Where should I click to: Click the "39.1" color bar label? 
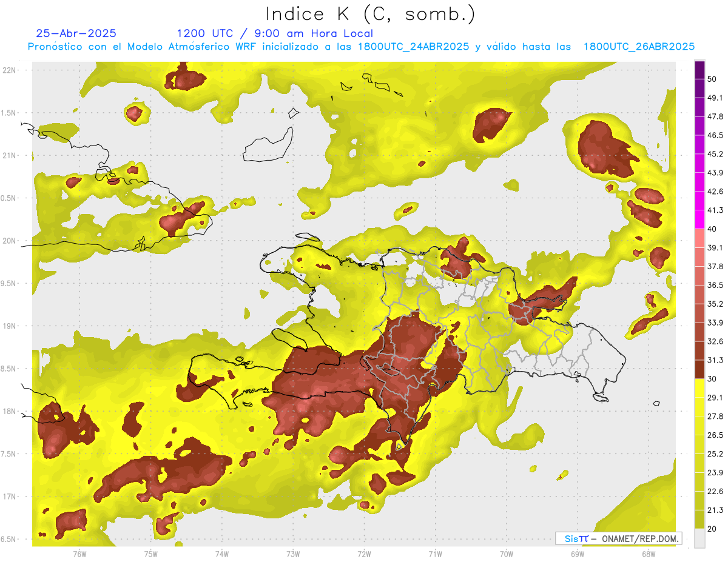coord(715,248)
